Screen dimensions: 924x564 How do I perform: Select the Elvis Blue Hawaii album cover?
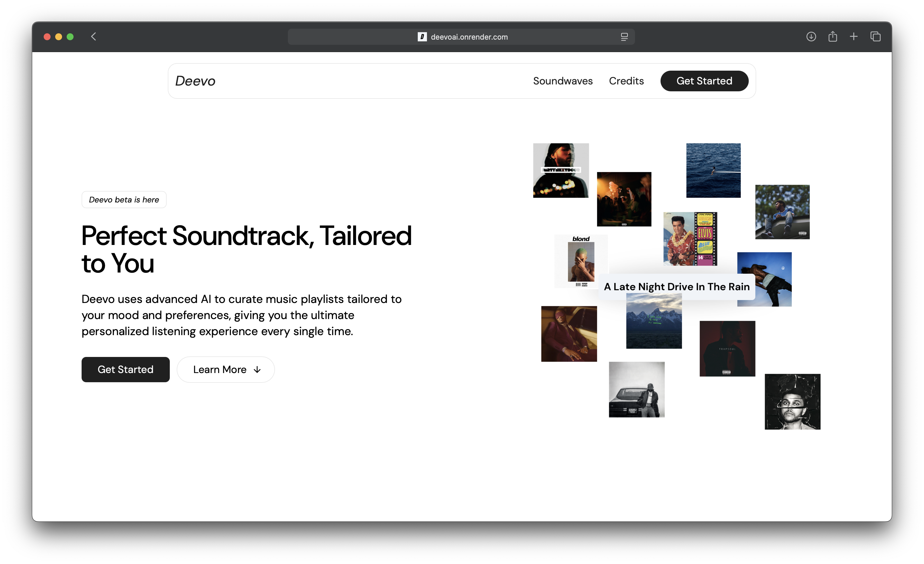[x=690, y=239]
